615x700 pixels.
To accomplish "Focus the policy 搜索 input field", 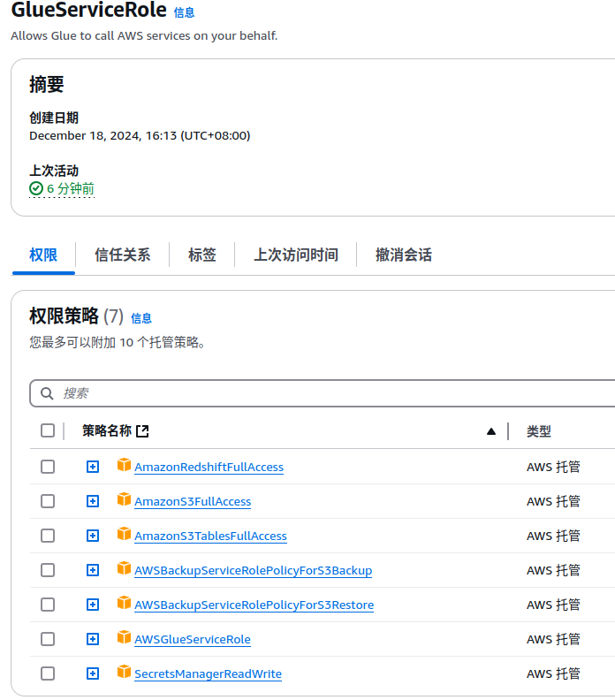I will click(323, 393).
